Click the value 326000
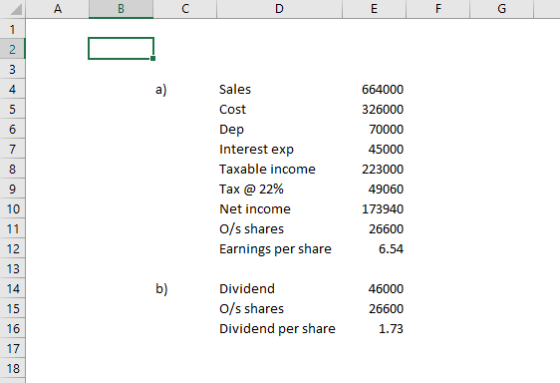This screenshot has height=383, width=560. [382, 109]
